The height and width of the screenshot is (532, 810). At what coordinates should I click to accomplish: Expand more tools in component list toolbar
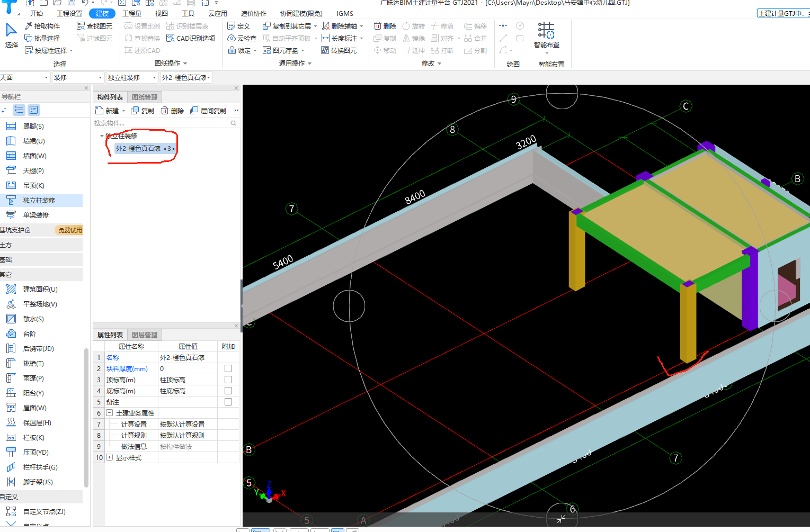click(x=236, y=111)
